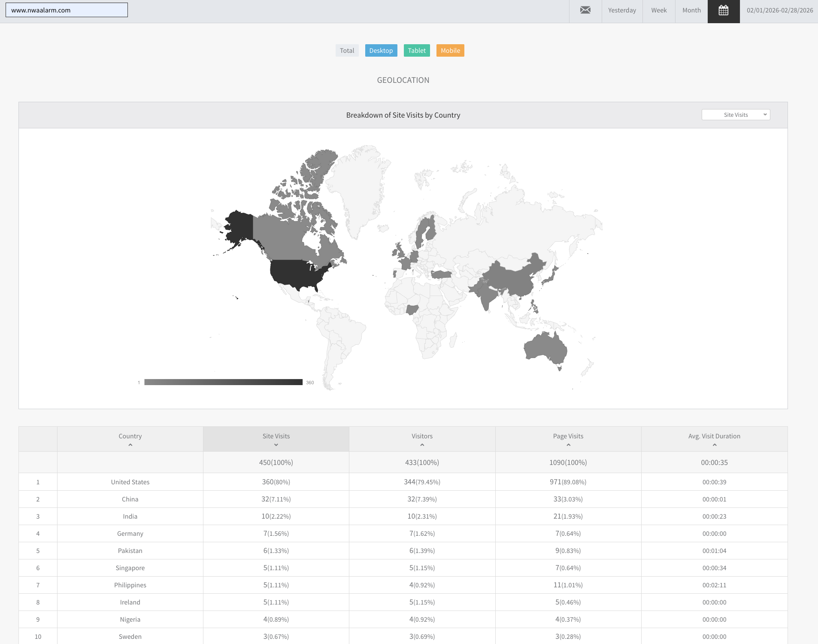Select the Singapore country cell
The width and height of the screenshot is (818, 644).
pos(130,568)
